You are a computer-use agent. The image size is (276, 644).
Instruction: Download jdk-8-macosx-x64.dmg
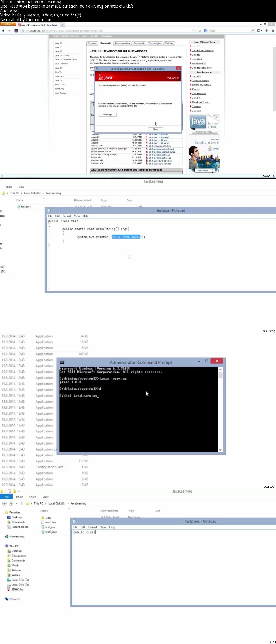[160, 146]
